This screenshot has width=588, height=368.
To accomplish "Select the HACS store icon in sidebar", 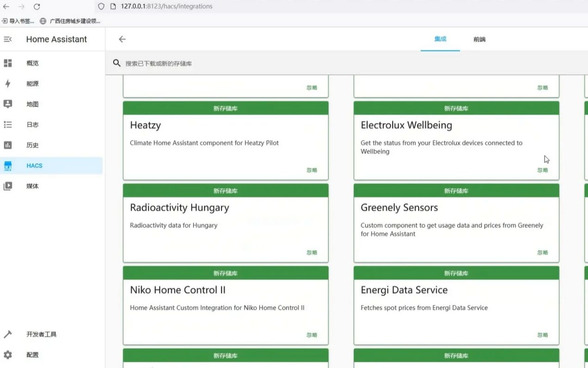I will pyautogui.click(x=8, y=165).
